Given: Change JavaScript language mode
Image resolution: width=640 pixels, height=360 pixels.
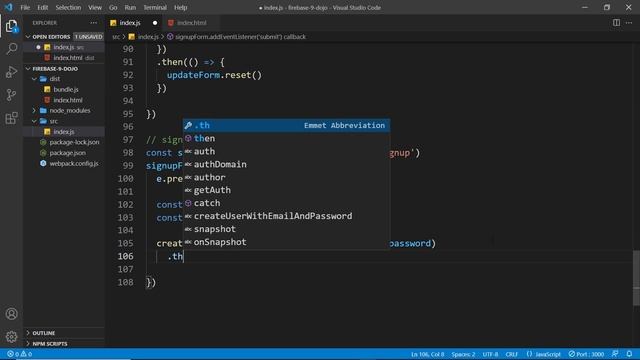Looking at the screenshot, I should coord(547,354).
